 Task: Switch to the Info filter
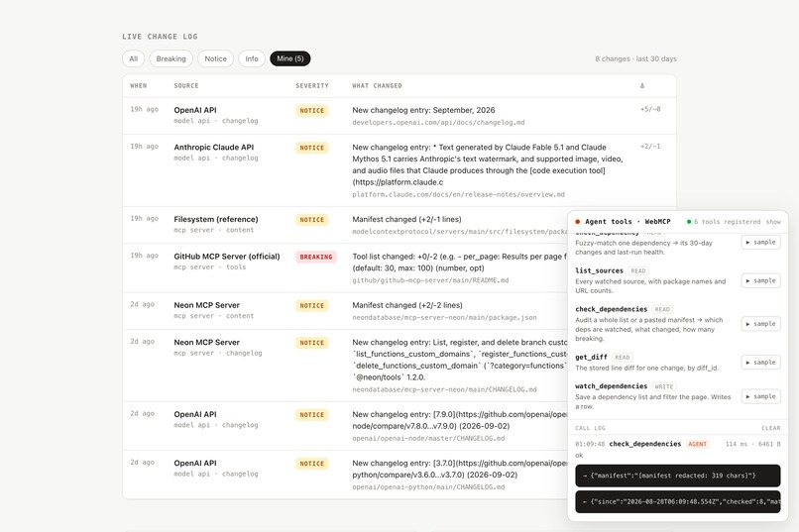pyautogui.click(x=252, y=58)
